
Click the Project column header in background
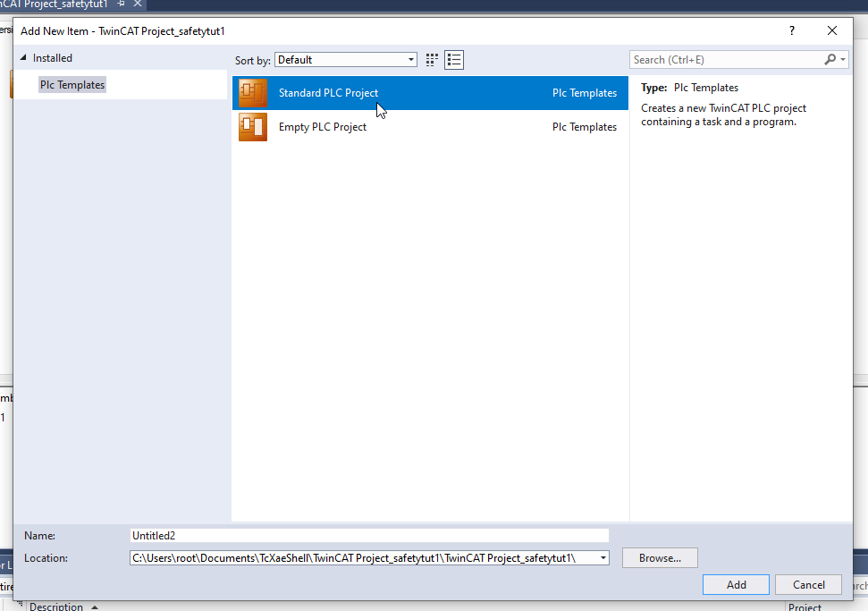click(805, 607)
